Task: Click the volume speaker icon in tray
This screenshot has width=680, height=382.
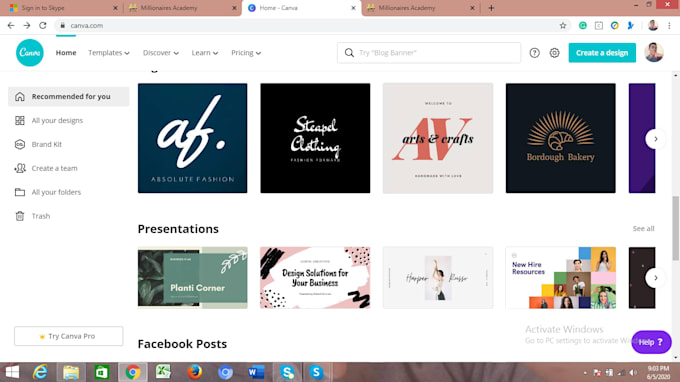Action: tap(634, 372)
